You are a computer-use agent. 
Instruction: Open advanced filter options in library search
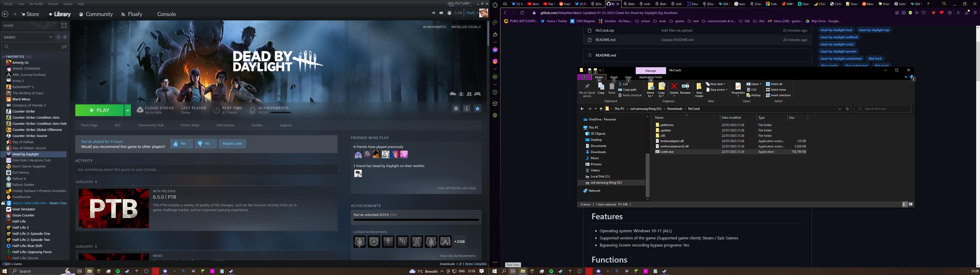pos(64,47)
